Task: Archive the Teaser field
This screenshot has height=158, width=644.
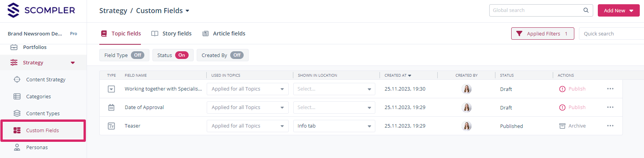Action: (x=572, y=126)
